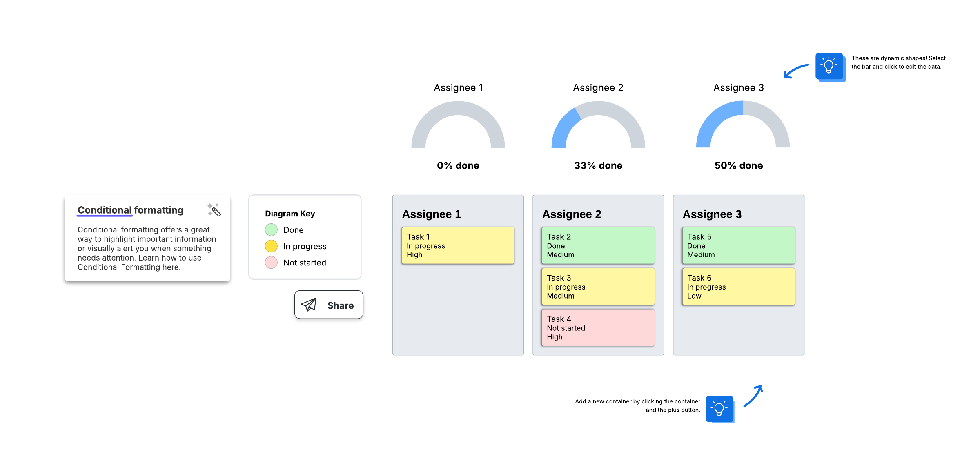Screen dimensions: 980x450
Task: Select the Task 4 Not started card
Action: click(598, 328)
